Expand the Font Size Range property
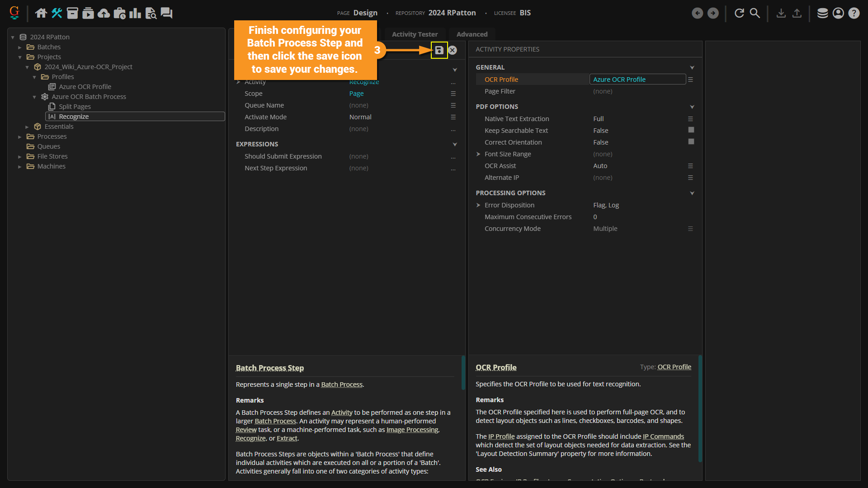Screen dimensions: 868x488 click(x=478, y=154)
